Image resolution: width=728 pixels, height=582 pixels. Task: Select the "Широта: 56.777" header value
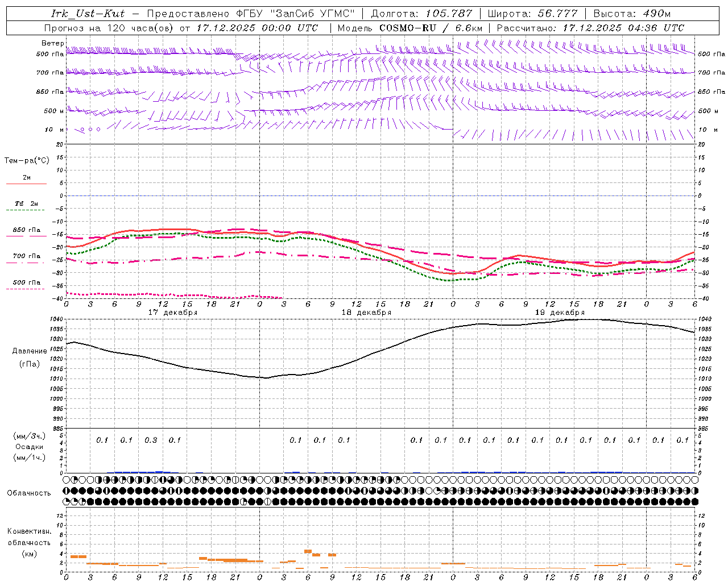[x=532, y=14]
